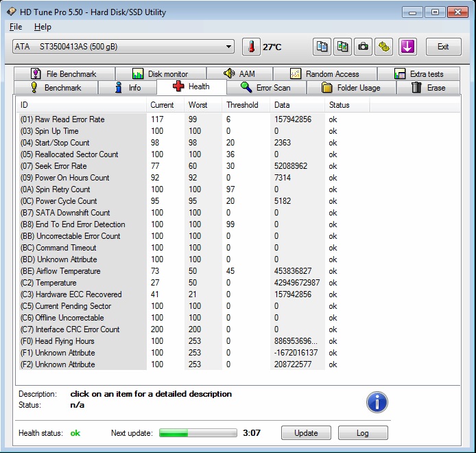This screenshot has height=453, width=476.
Task: Select the (05) Reallocated Sector Count row
Action: pyautogui.click(x=194, y=154)
